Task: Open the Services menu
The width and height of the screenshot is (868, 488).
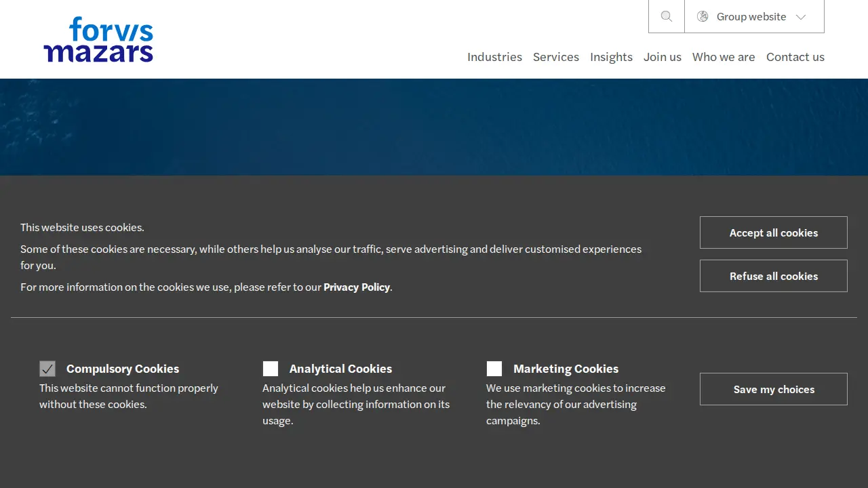Action: pos(556,57)
